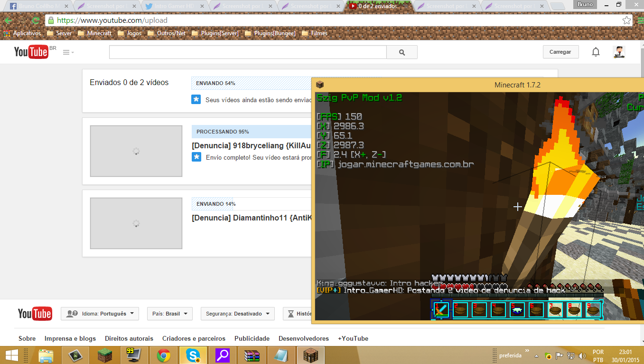Open the Minecraft bookmarks folder
The width and height of the screenshot is (644, 364).
pyautogui.click(x=95, y=33)
